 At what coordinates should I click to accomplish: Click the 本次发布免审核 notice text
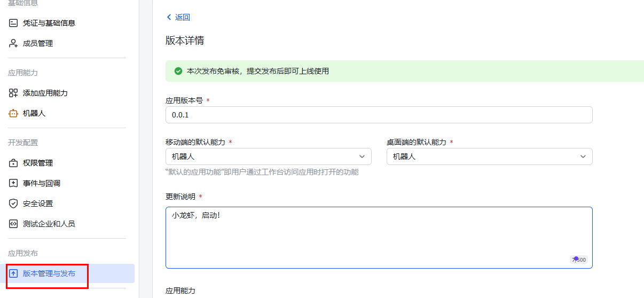point(258,71)
